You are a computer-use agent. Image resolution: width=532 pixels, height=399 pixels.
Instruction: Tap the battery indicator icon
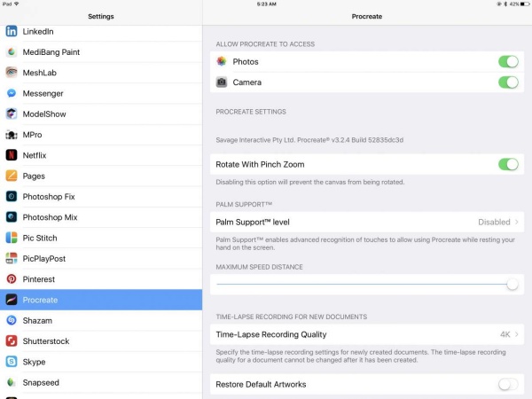coord(525,4)
